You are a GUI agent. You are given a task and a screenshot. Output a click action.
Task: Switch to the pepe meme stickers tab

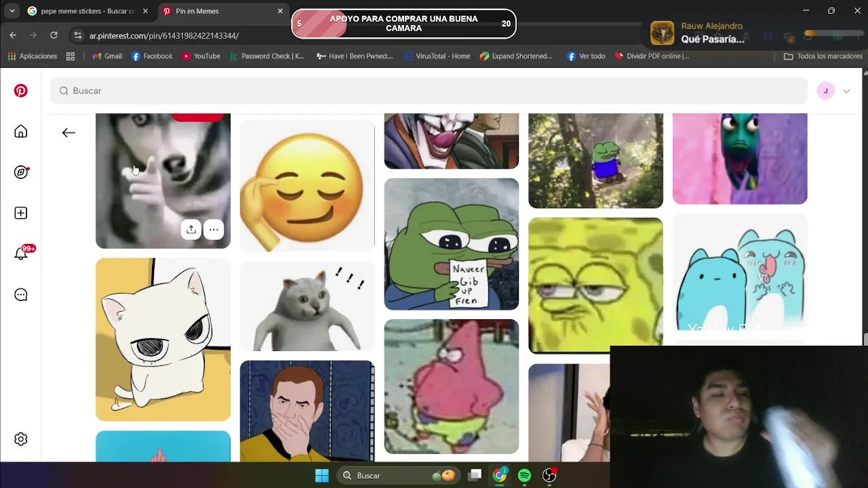click(x=87, y=11)
